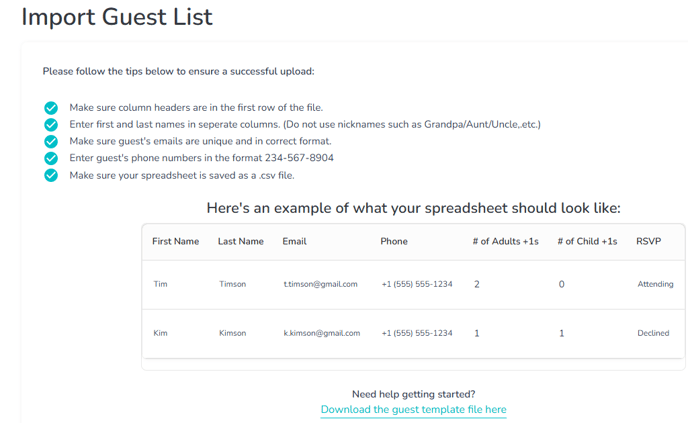Click the Declined RSVP value
This screenshot has height=423, width=688.
click(x=653, y=333)
